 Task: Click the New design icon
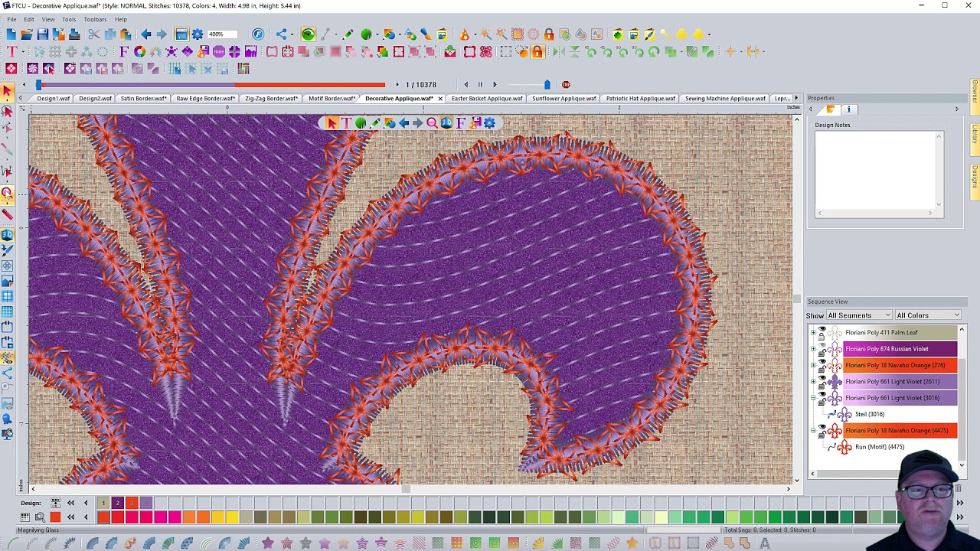tap(11, 34)
